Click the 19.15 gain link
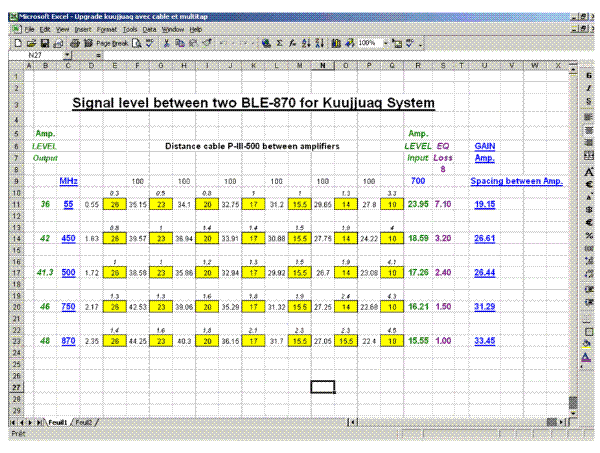This screenshot has height=453, width=600. click(x=484, y=204)
